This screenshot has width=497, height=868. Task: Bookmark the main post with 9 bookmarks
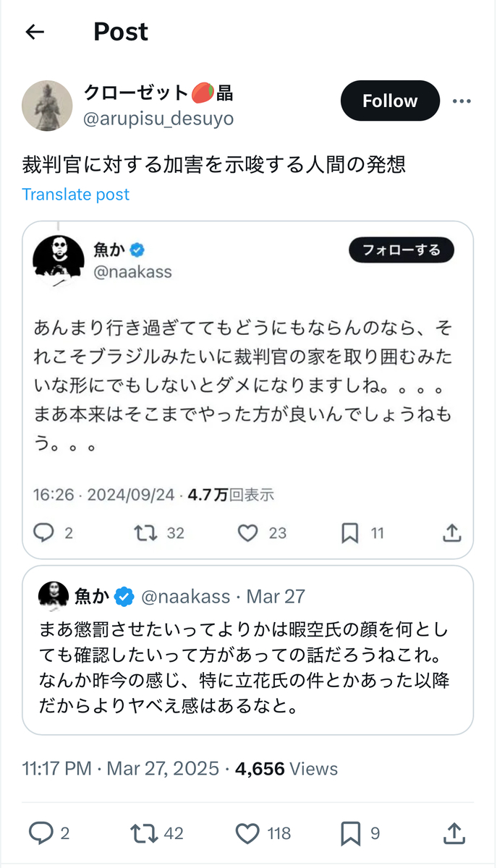[351, 833]
